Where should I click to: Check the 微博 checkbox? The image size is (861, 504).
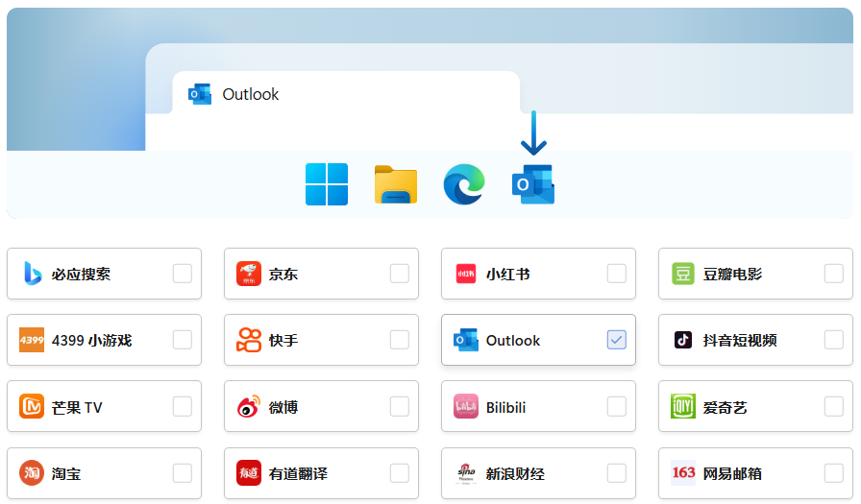click(399, 407)
